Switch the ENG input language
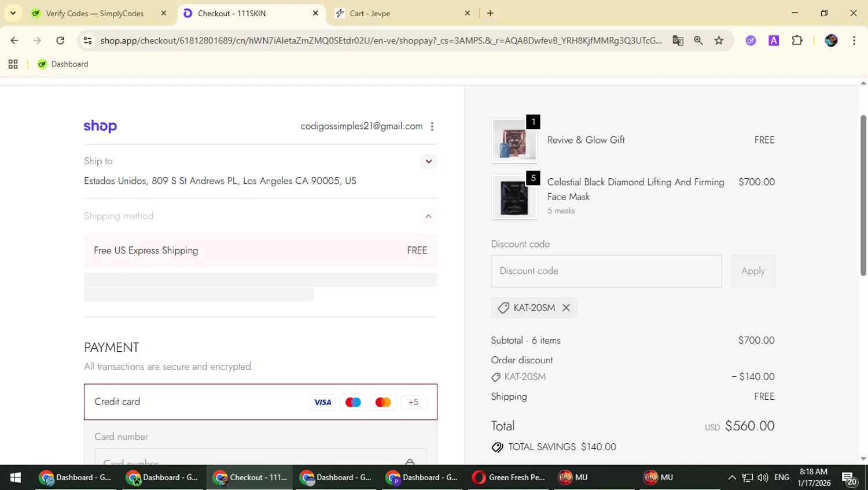 (782, 477)
